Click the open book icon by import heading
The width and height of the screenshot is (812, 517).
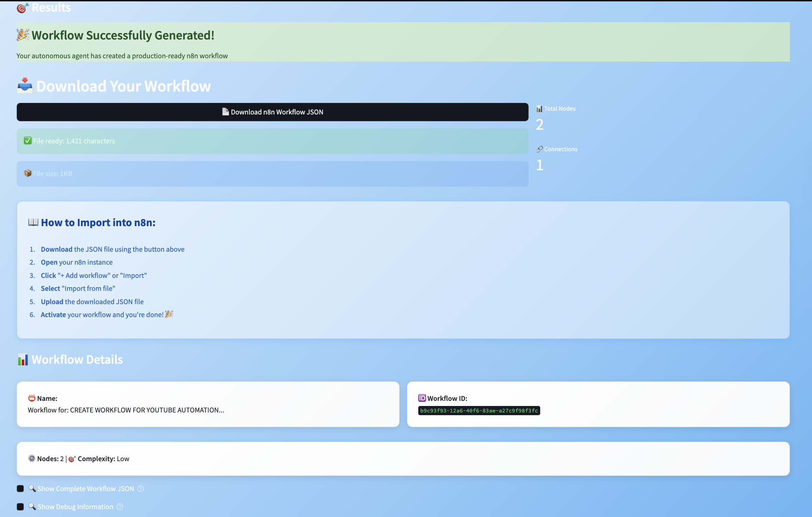pos(33,222)
